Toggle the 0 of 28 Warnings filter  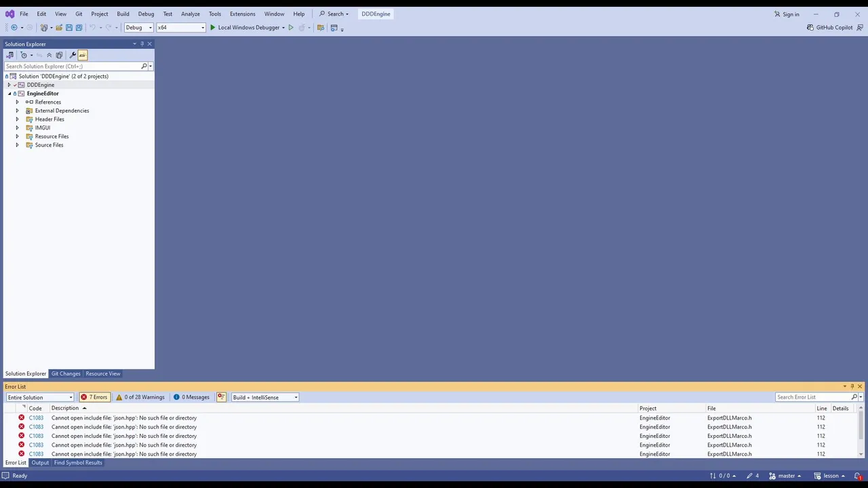140,397
